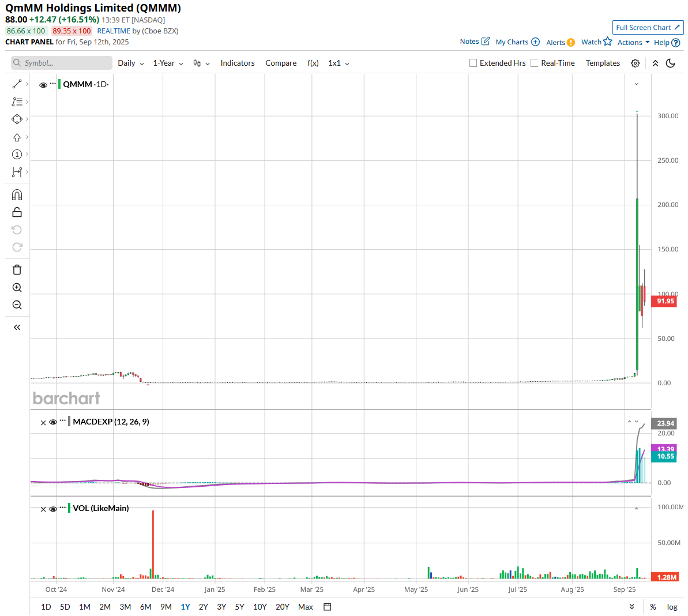Image resolution: width=688 pixels, height=616 pixels.
Task: Click the Notes link
Action: pos(469,42)
